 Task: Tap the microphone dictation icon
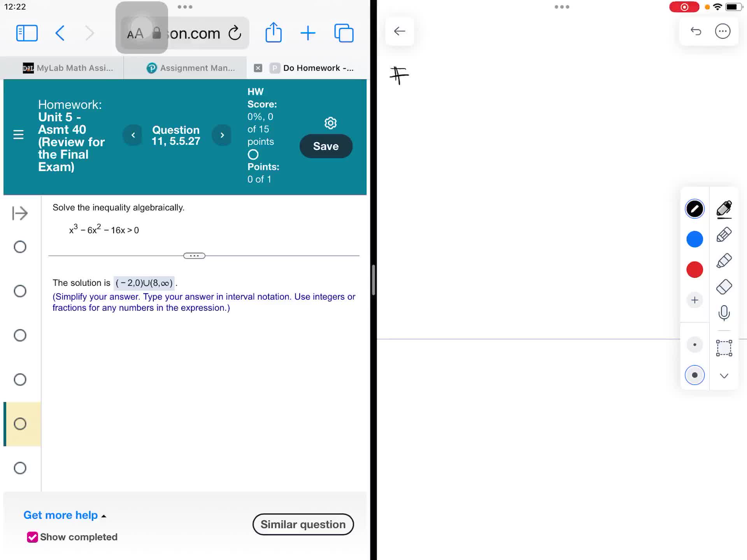724,313
